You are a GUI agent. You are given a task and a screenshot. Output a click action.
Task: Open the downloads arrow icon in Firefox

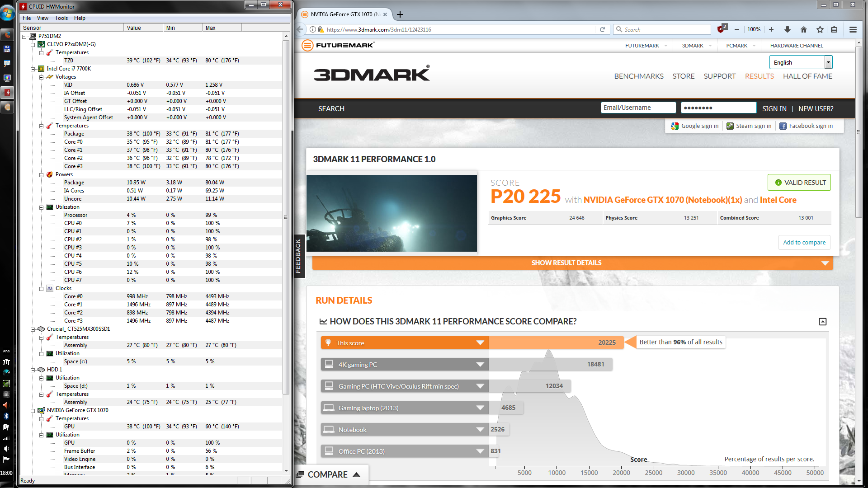pyautogui.click(x=787, y=29)
